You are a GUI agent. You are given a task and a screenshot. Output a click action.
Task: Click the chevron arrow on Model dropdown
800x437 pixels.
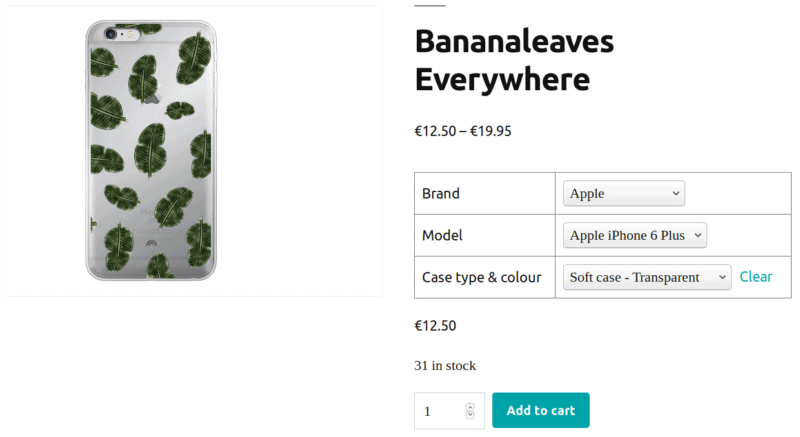coord(698,236)
